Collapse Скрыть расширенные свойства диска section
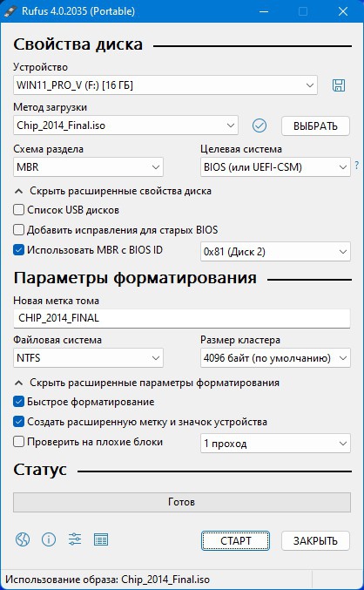The image size is (364, 590). (x=113, y=191)
